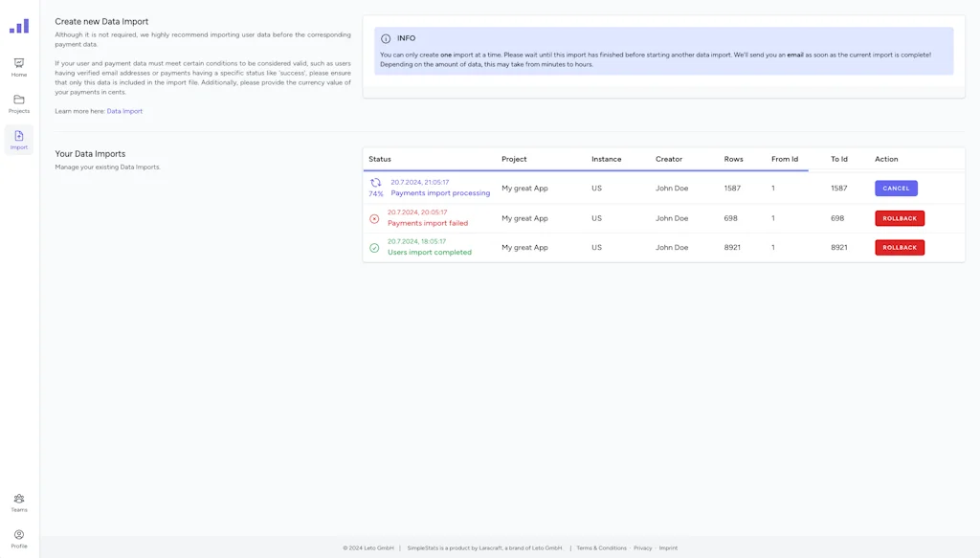This screenshot has width=980, height=558.
Task: Open the Imprint link in the footer
Action: point(667,547)
